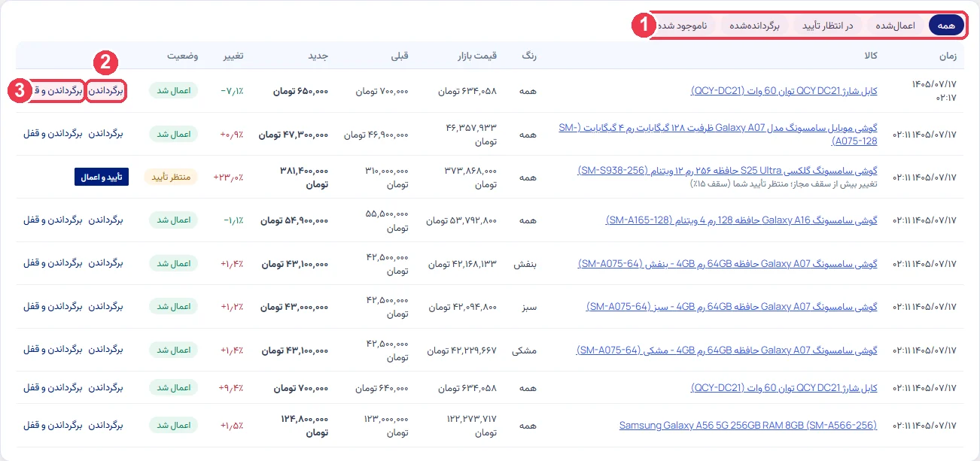Select the همه filter tab
The width and height of the screenshot is (980, 461).
pos(946,26)
